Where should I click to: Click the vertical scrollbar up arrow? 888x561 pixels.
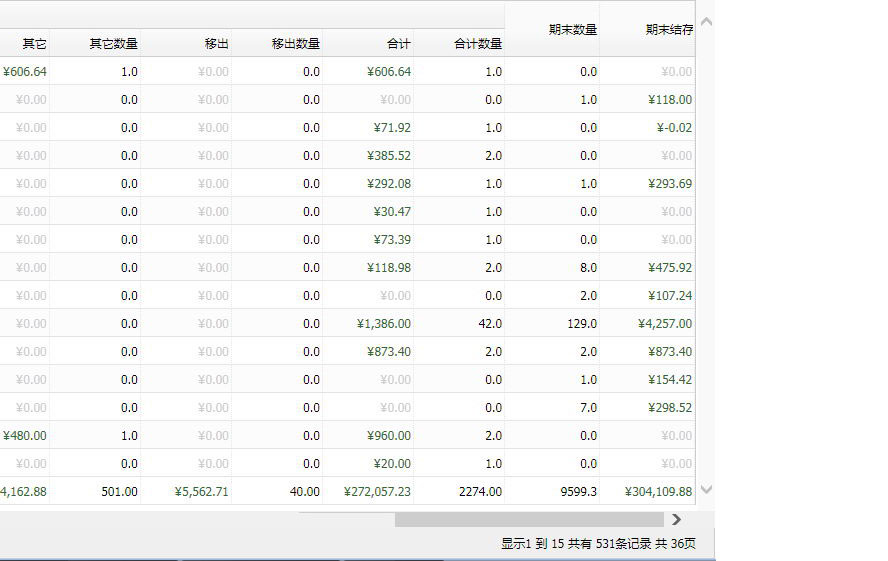click(706, 22)
